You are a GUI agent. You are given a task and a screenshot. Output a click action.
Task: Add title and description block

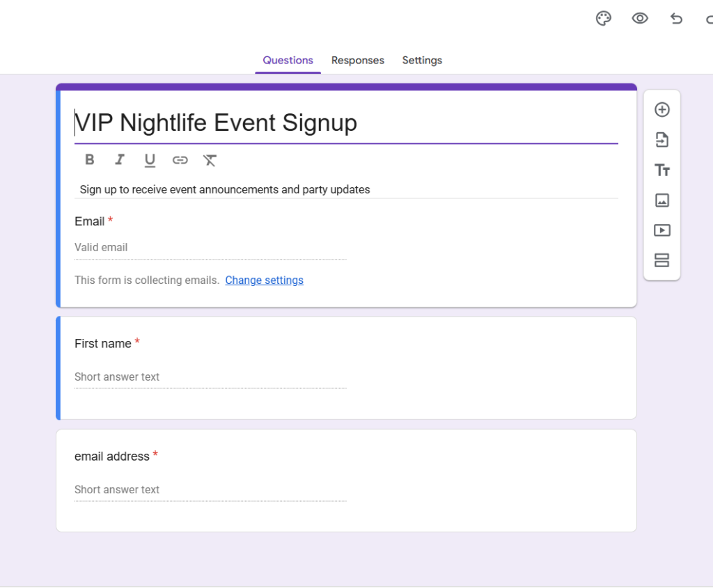point(662,170)
